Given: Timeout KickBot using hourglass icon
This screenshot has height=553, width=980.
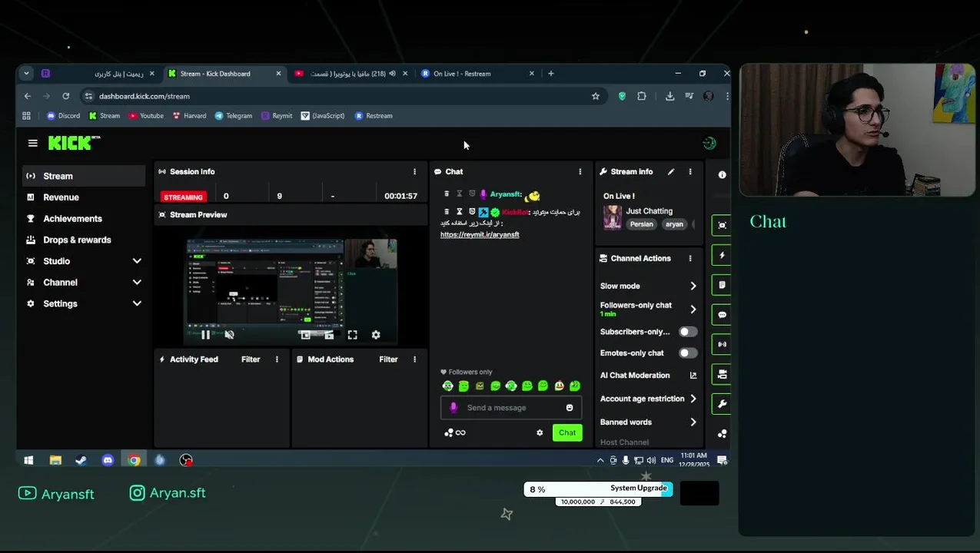Looking at the screenshot, I should 460,212.
